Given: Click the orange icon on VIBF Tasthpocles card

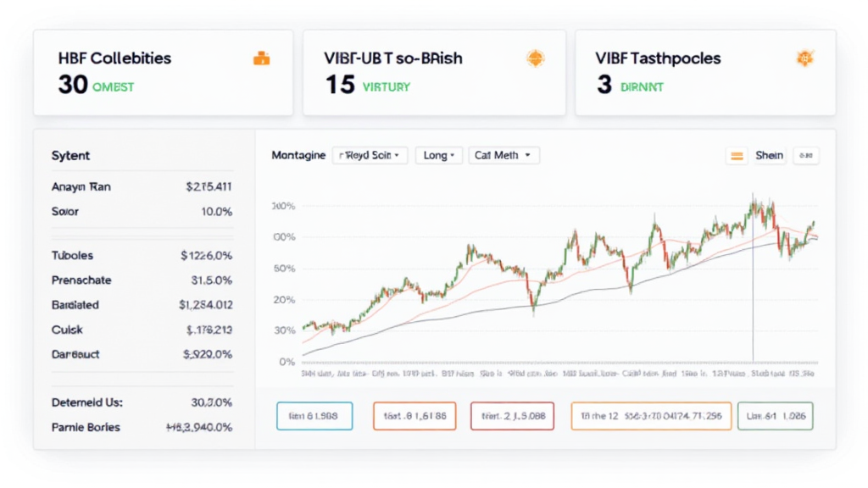Looking at the screenshot, I should coord(804,58).
